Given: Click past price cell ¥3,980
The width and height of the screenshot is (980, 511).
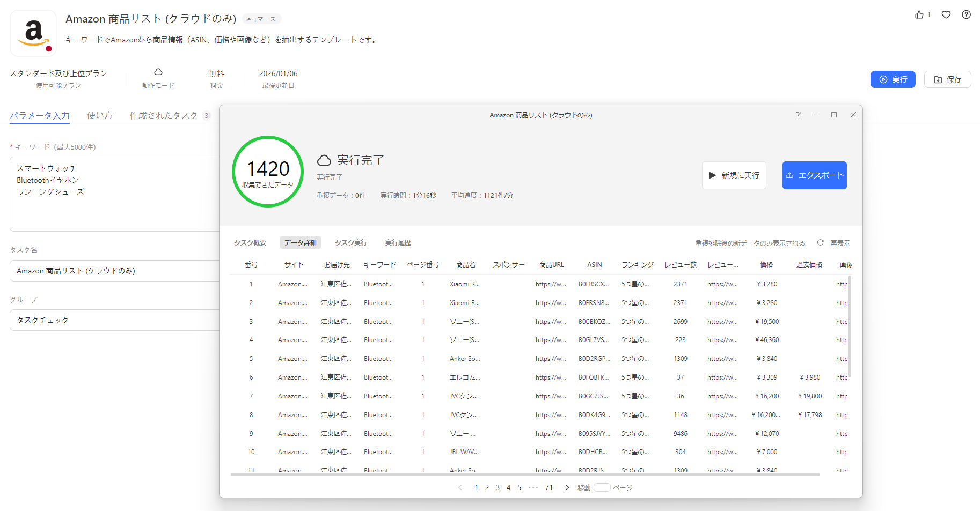Looking at the screenshot, I should click(x=810, y=377).
